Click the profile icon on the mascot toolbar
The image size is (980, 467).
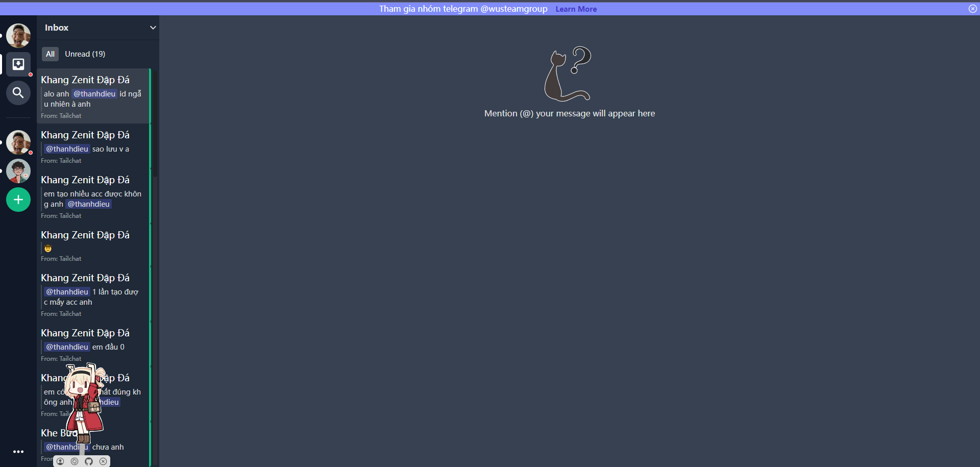(x=60, y=461)
